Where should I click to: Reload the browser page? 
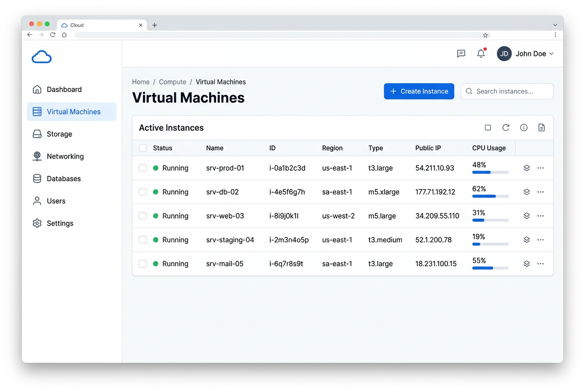tap(53, 35)
